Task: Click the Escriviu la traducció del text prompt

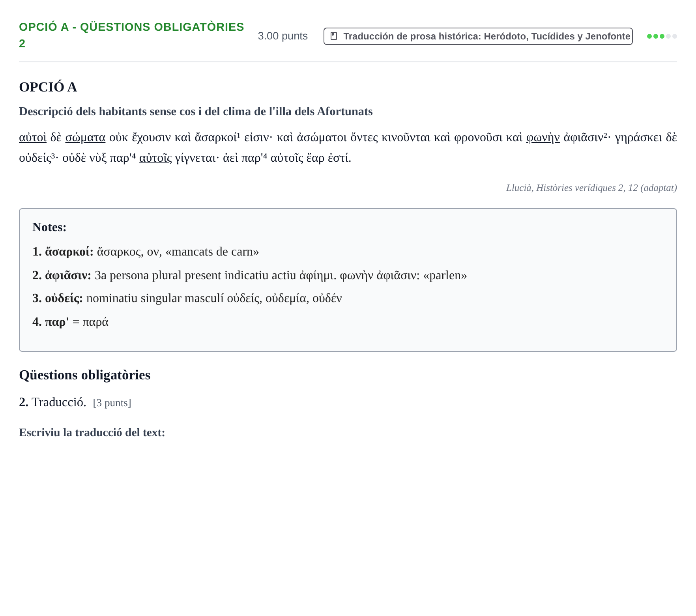Action: tap(92, 433)
